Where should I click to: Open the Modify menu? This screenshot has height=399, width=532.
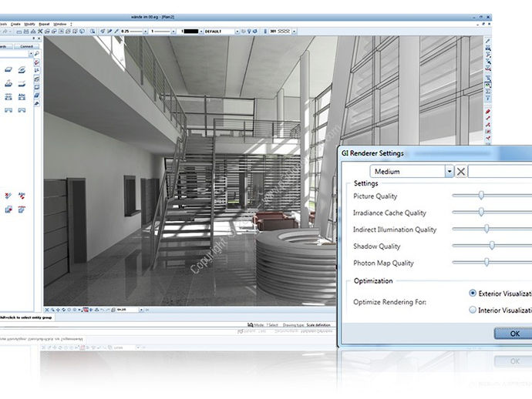point(29,25)
